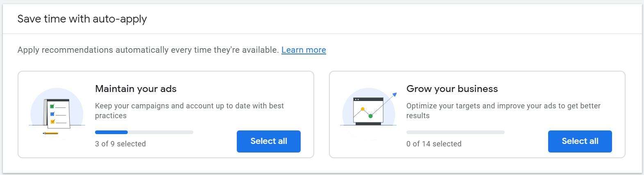Click the Grow your business progress bar

tap(455, 132)
